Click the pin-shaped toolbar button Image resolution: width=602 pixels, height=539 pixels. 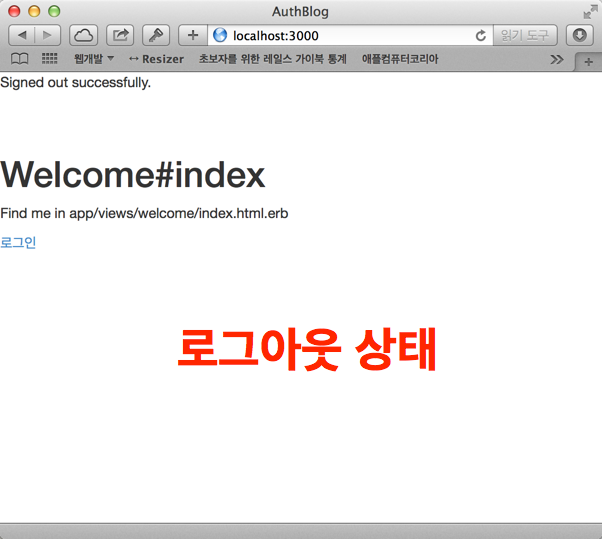pyautogui.click(x=156, y=35)
